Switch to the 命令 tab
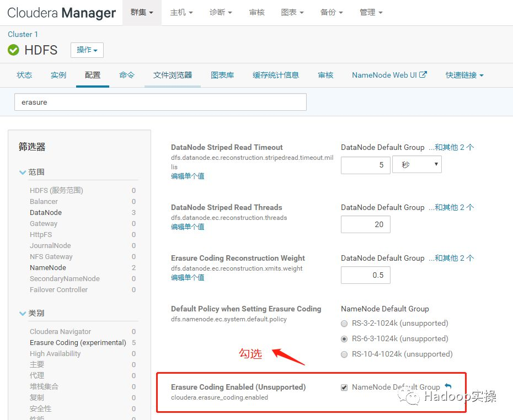This screenshot has width=513, height=420. (127, 75)
